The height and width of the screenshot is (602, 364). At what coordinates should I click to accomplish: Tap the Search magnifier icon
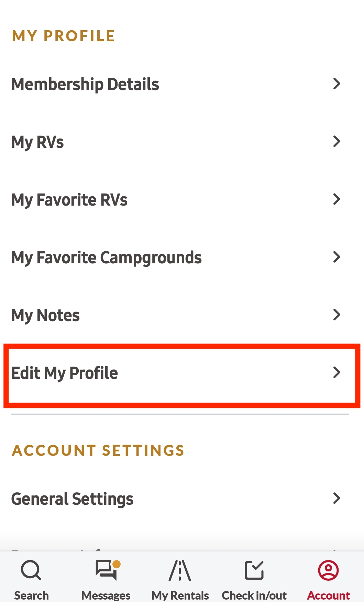pyautogui.click(x=31, y=570)
